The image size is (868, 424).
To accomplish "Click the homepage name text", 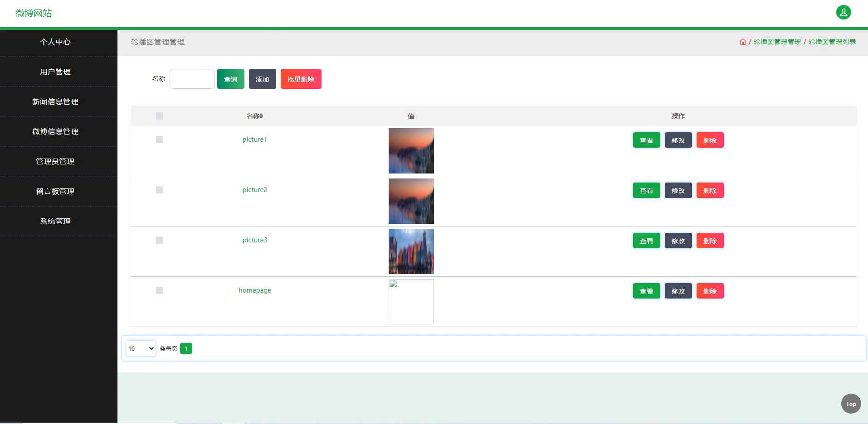I will point(255,290).
